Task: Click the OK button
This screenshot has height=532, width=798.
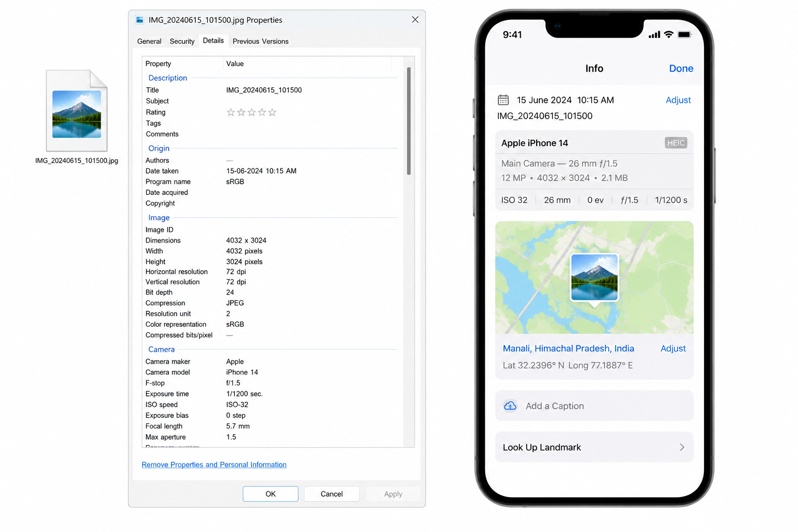Action: pos(271,494)
